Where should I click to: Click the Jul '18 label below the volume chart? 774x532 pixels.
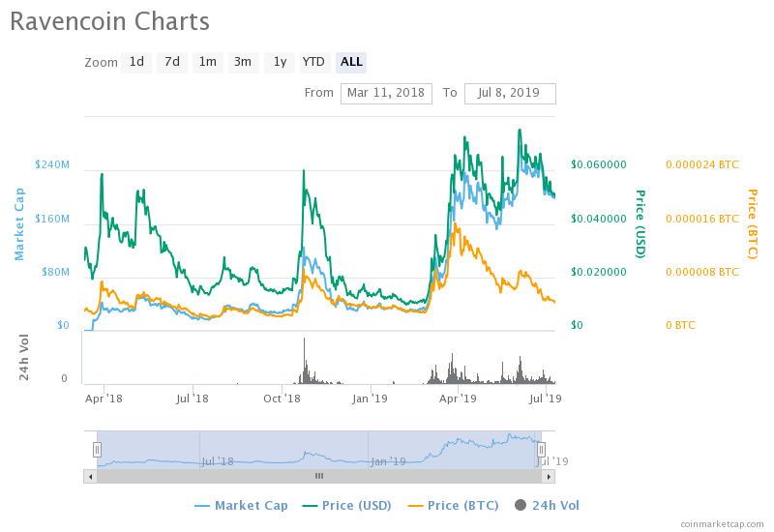click(193, 399)
